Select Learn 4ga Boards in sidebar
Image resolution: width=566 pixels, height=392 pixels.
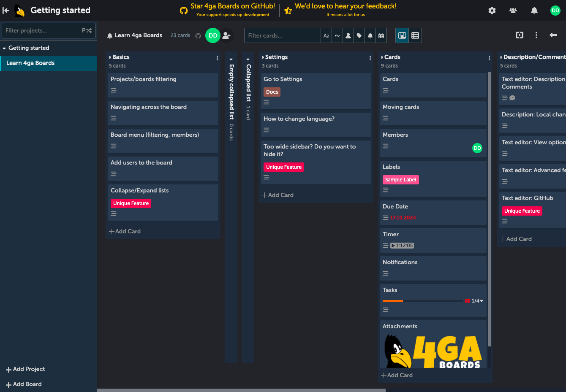coord(49,63)
